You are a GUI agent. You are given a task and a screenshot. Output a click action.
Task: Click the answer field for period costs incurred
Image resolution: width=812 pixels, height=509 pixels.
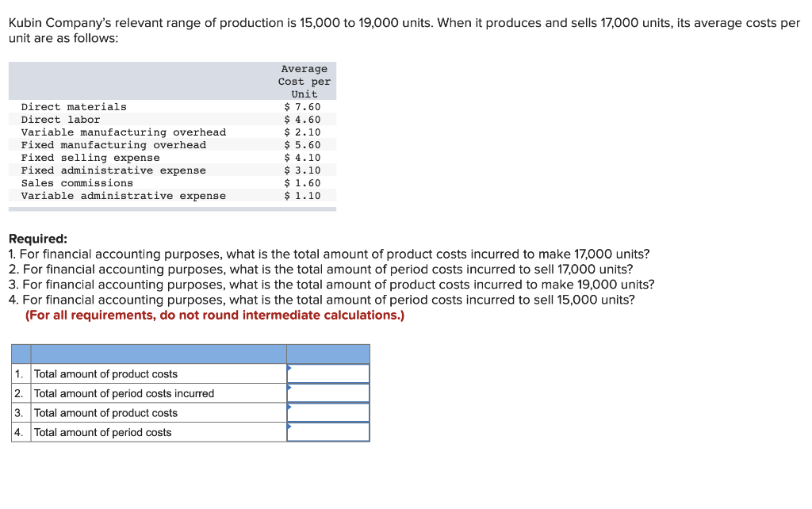tap(329, 392)
